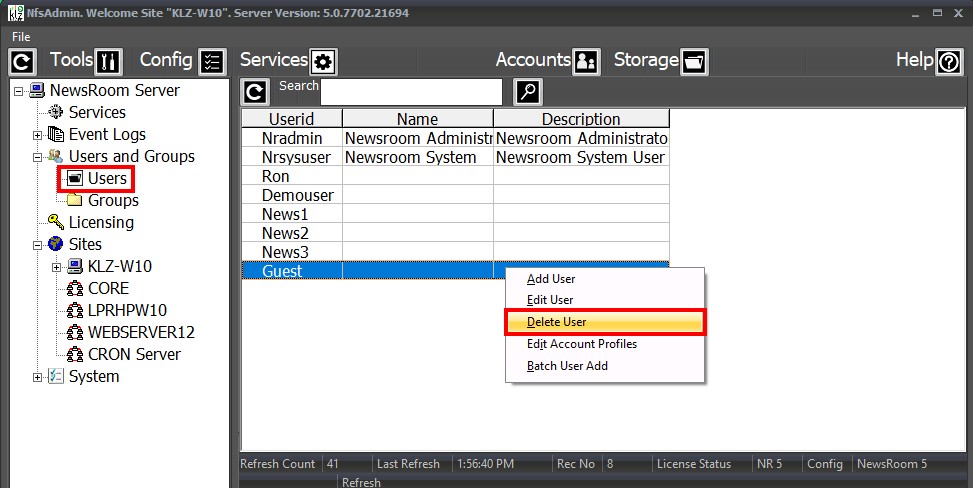Select the Nradmin user row

pyautogui.click(x=455, y=138)
